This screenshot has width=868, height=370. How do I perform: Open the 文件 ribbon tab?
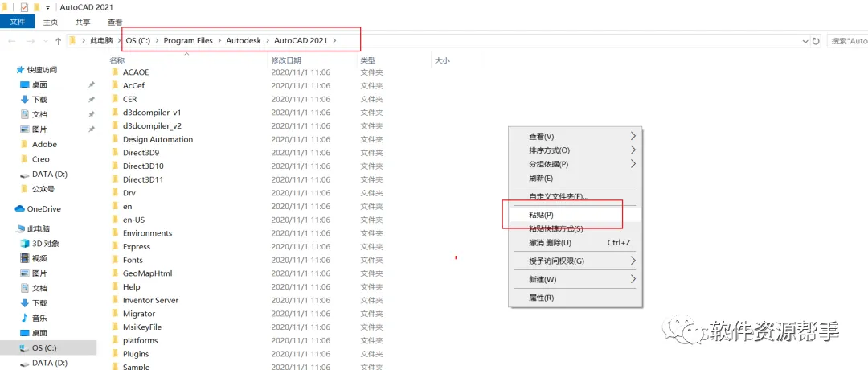click(17, 23)
